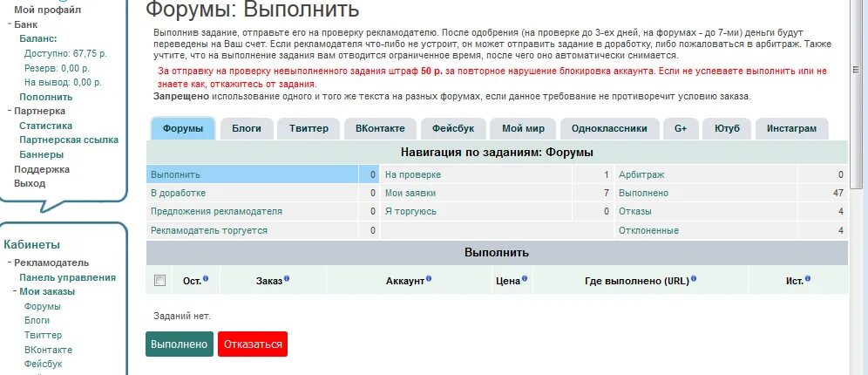Image resolution: width=868 pixels, height=375 pixels.
Task: Open the Арбитраж navigation link
Action: pyautogui.click(x=641, y=174)
